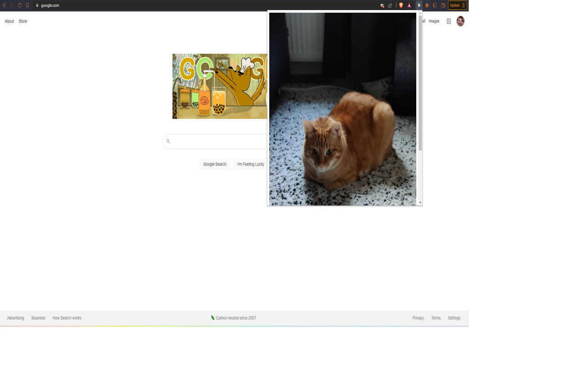
Task: Open the browser sidebar panel icon
Action: point(435,5)
